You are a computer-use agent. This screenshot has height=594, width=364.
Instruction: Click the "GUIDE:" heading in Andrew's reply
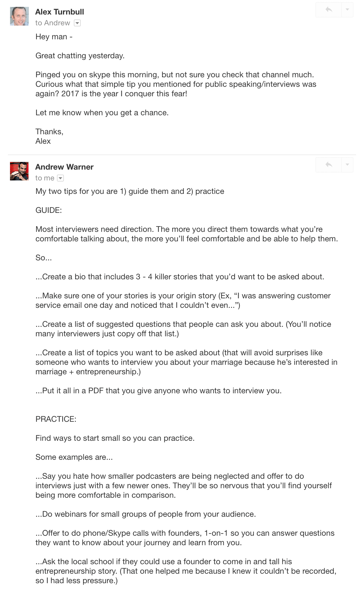coord(49,210)
